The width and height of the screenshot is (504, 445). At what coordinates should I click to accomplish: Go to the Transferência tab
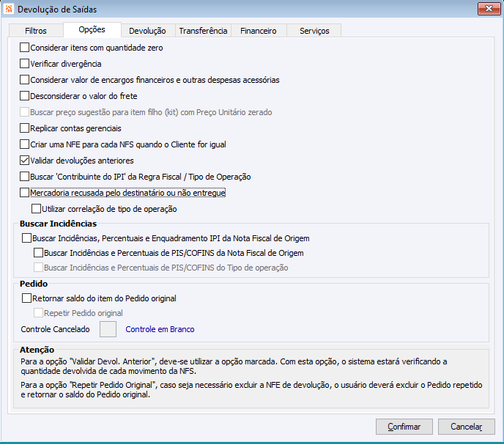[x=203, y=31]
